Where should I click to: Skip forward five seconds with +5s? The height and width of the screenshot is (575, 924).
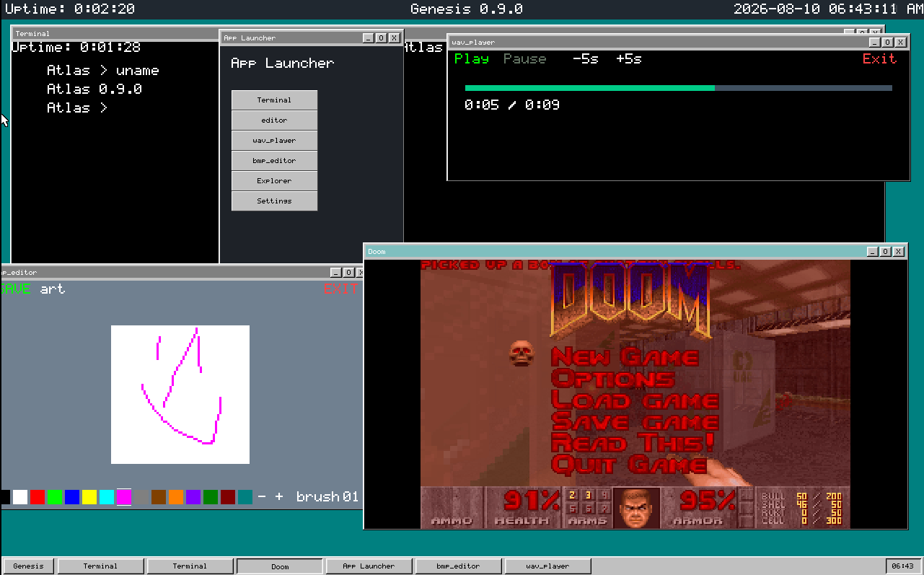coord(629,59)
